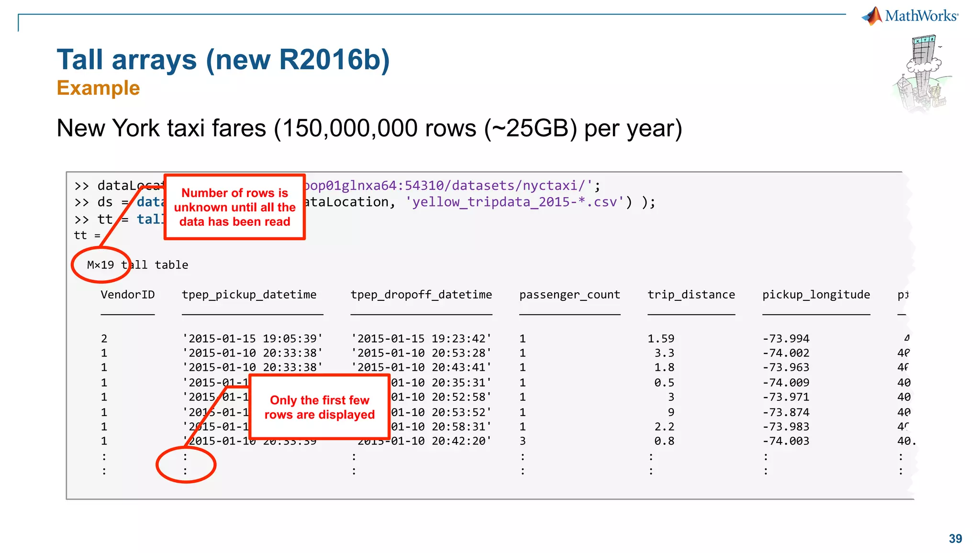Click the pickup longitude -74.003

coord(786,441)
